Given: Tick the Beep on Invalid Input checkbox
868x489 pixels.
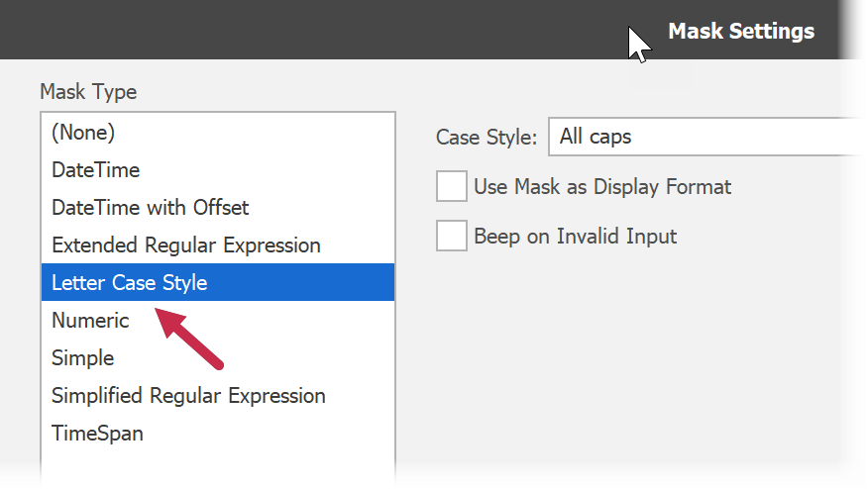Looking at the screenshot, I should (x=452, y=236).
